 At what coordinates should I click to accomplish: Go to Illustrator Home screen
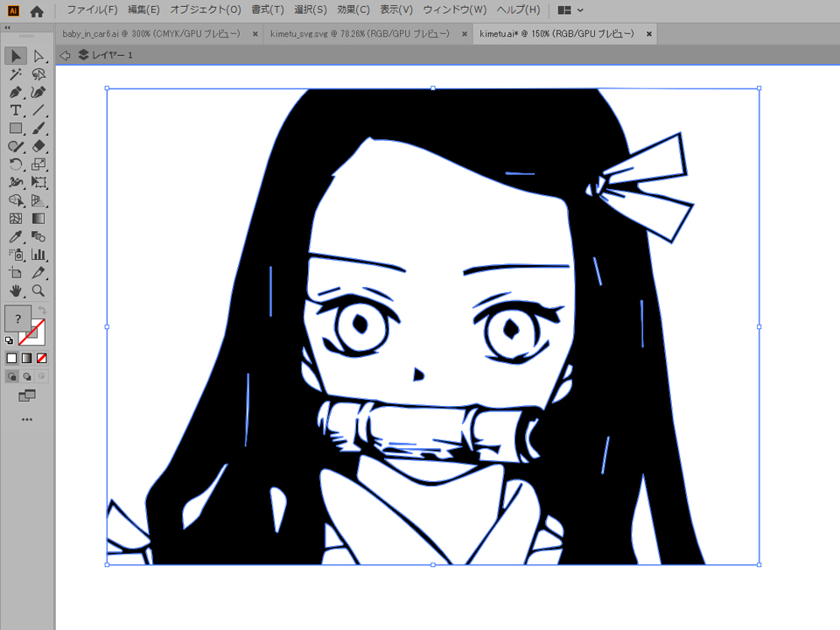click(x=37, y=10)
